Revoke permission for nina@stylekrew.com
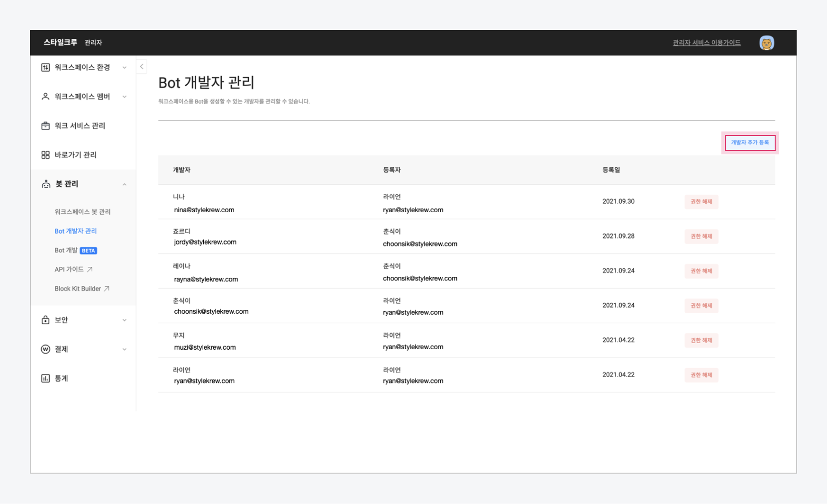 701,202
